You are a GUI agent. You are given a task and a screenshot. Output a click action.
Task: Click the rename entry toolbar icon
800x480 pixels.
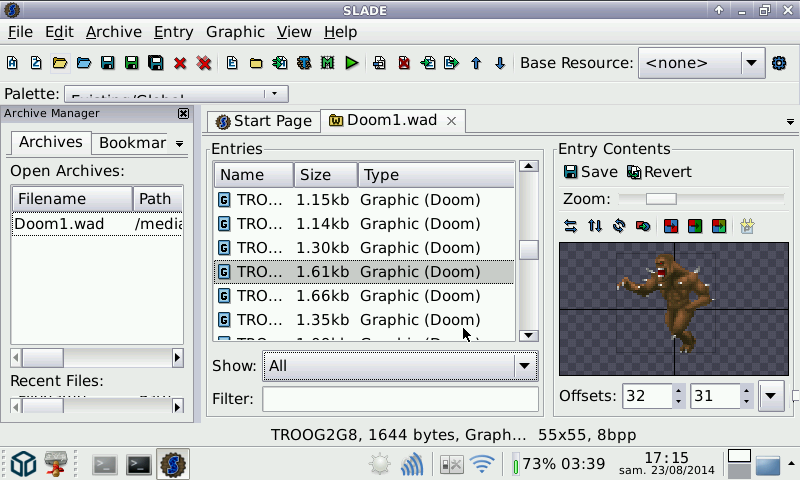point(380,63)
